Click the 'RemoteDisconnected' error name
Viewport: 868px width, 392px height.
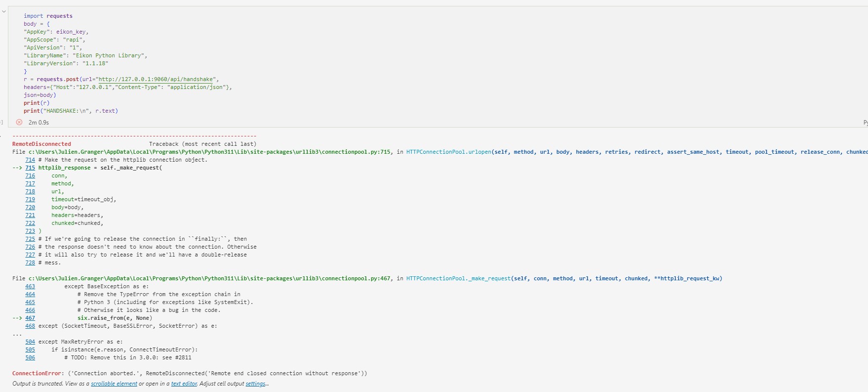pos(41,144)
